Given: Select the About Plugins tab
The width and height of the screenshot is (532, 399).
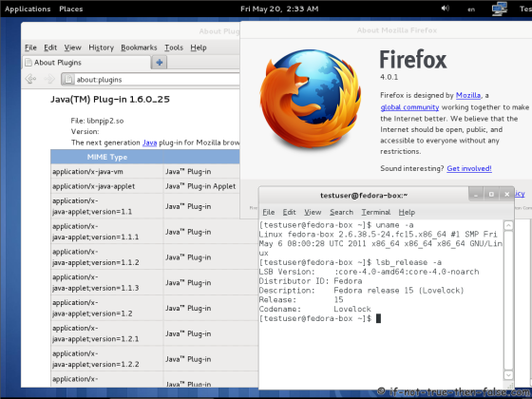Looking at the screenshot, I should coord(86,63).
